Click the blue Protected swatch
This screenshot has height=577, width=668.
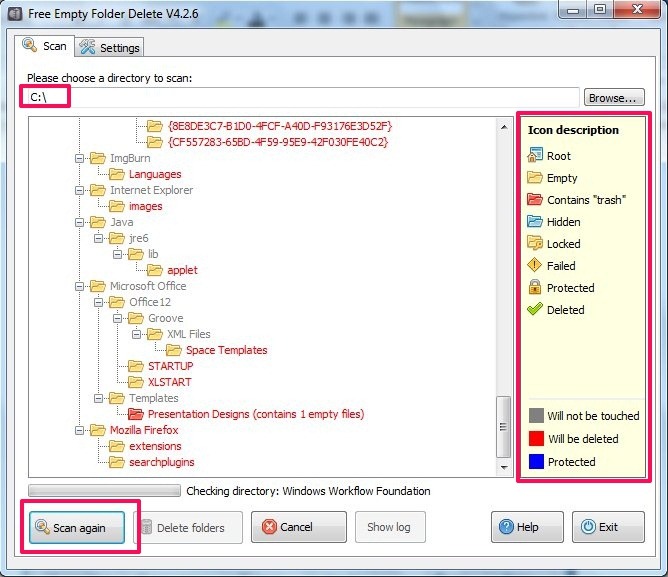(536, 461)
